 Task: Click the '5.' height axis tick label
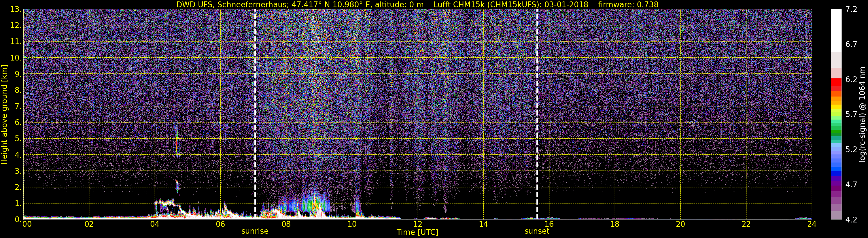[18, 139]
